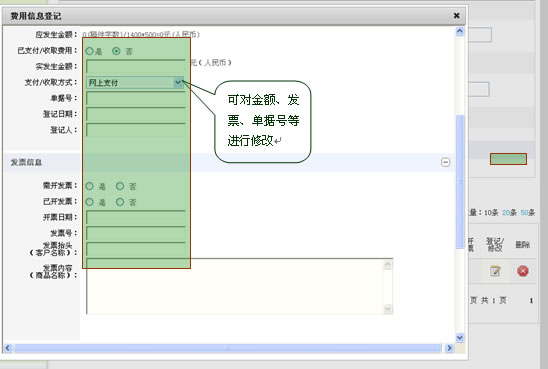Collapse the 发票信息 section

click(x=445, y=162)
